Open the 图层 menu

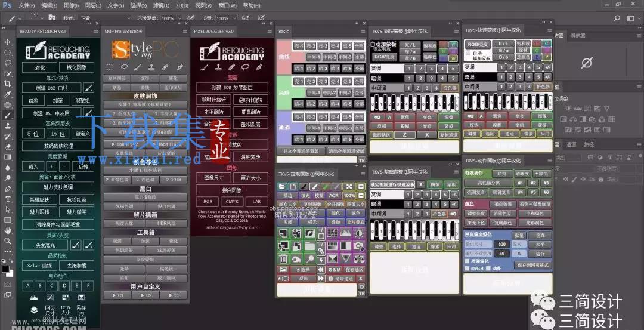[x=93, y=5]
